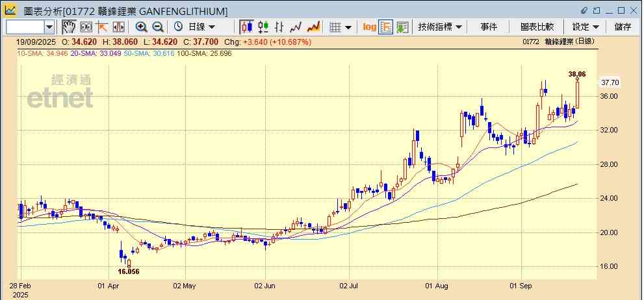Screen dimensions: 644x300
Task: Click the 24.00 price axis label
Action: click(610, 198)
